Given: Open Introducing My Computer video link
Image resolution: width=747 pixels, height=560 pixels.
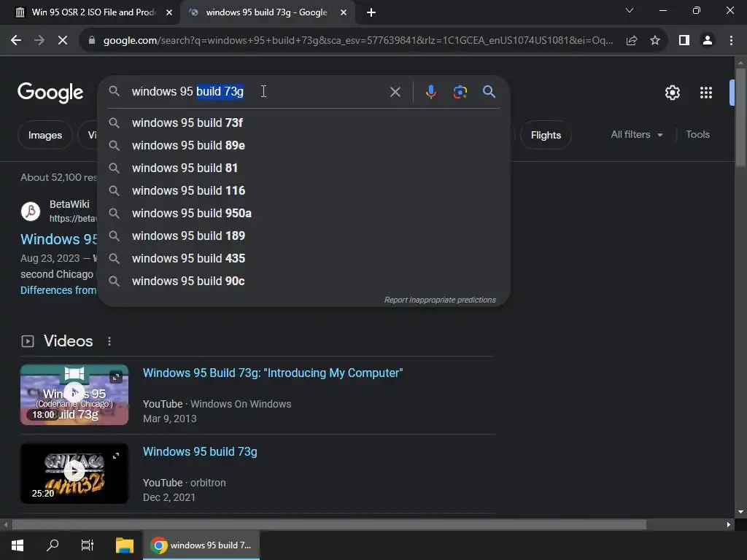Looking at the screenshot, I should (273, 373).
